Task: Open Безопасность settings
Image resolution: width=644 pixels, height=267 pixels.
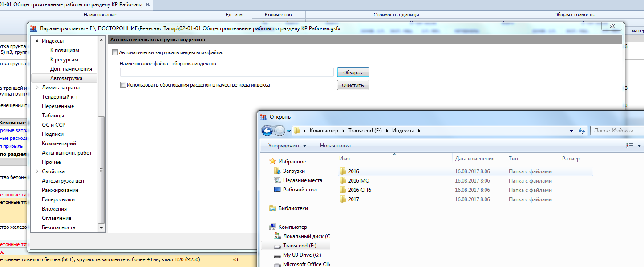Action: (x=59, y=227)
